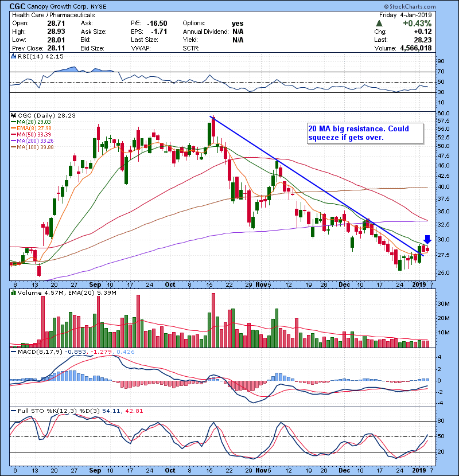The image size is (459, 476).
Task: Click the date Friday 4-Jan-2019
Action: pos(406,15)
